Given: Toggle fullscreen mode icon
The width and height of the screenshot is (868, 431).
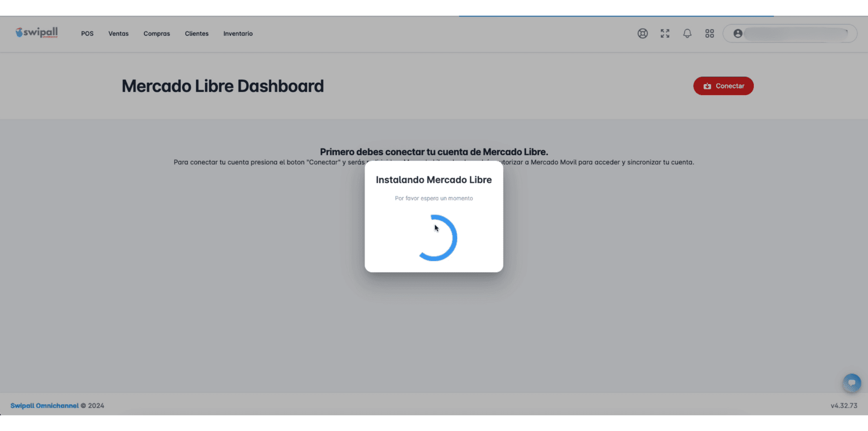Looking at the screenshot, I should pyautogui.click(x=665, y=33).
